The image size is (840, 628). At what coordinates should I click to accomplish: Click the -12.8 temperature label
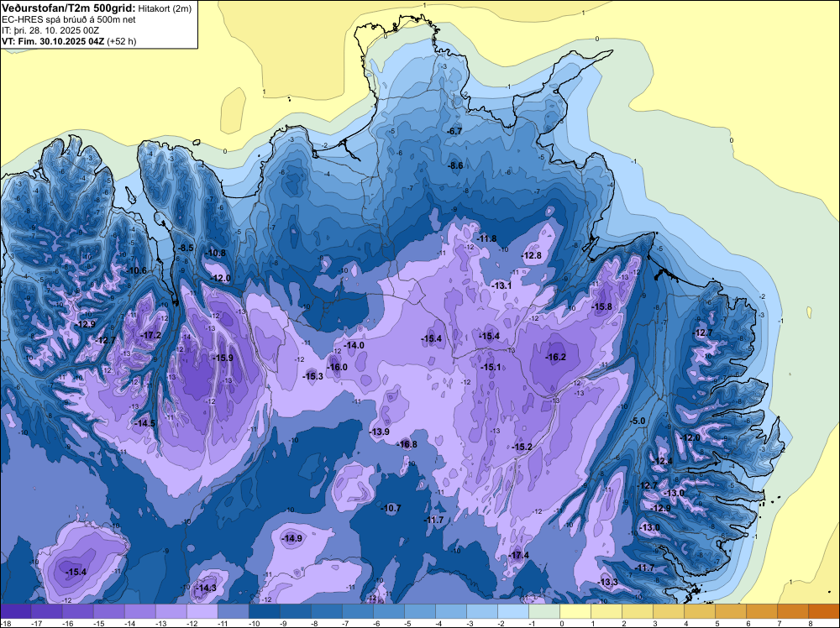pyautogui.click(x=532, y=256)
